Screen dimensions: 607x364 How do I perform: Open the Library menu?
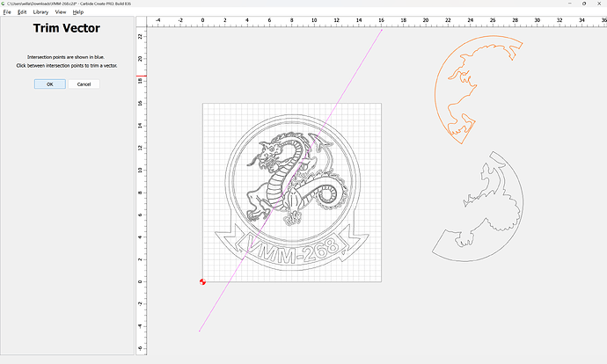40,12
